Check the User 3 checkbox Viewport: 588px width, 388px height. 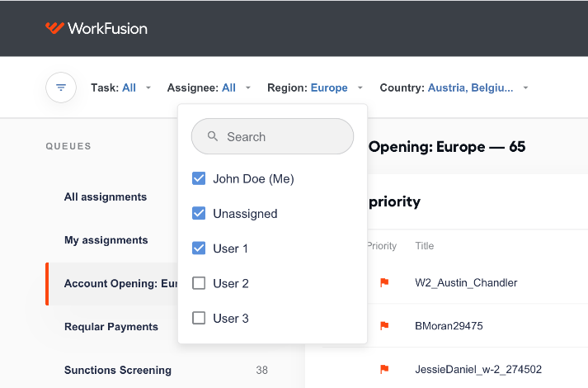point(199,318)
